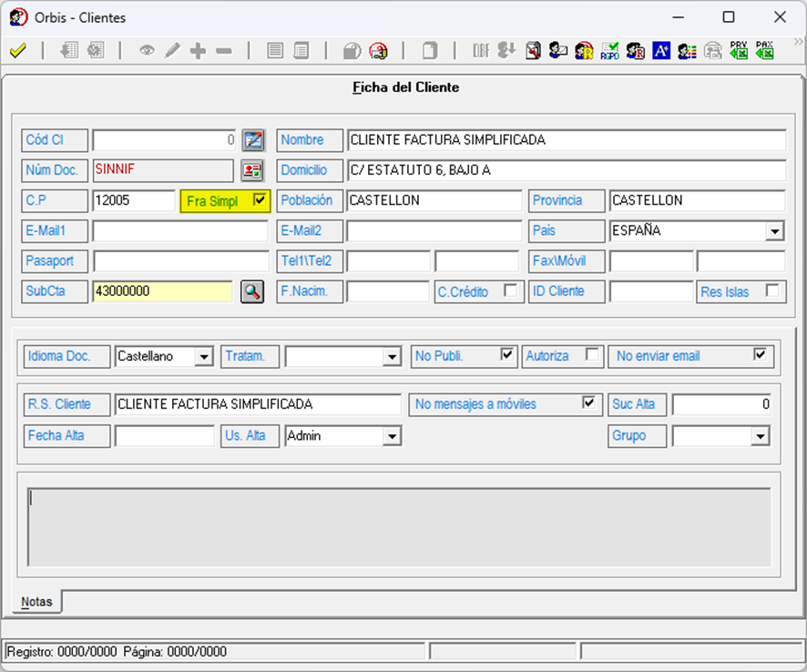Click the ID card icon beside Núm Doc.
Screen dimensions: 807x672
tap(251, 170)
